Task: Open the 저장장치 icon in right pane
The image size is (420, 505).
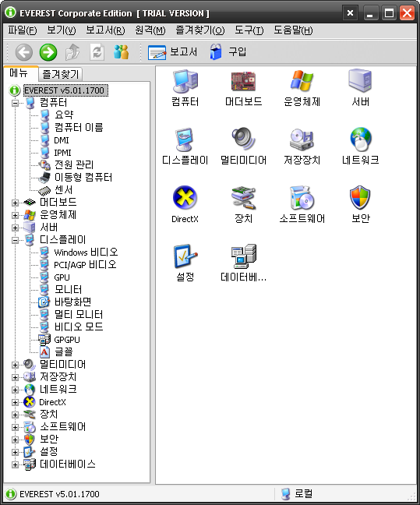Action: click(x=302, y=139)
